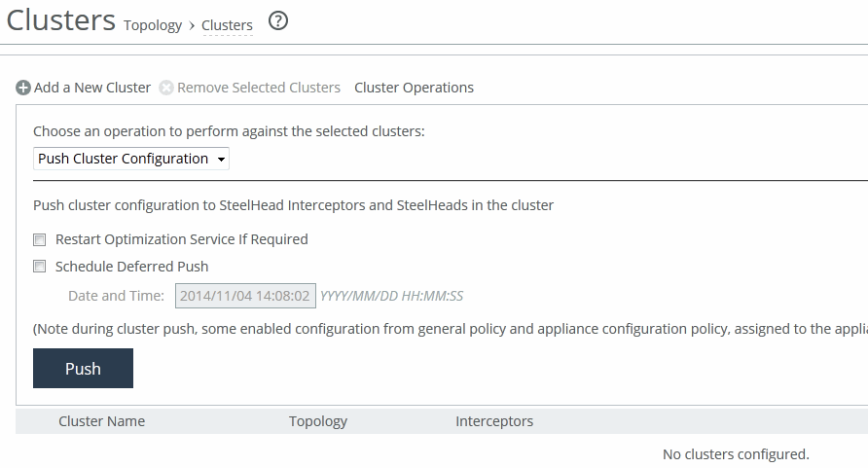Screen dimensions: 868x468
Task: Open the Push Cluster Configuration dropdown
Action: [131, 159]
